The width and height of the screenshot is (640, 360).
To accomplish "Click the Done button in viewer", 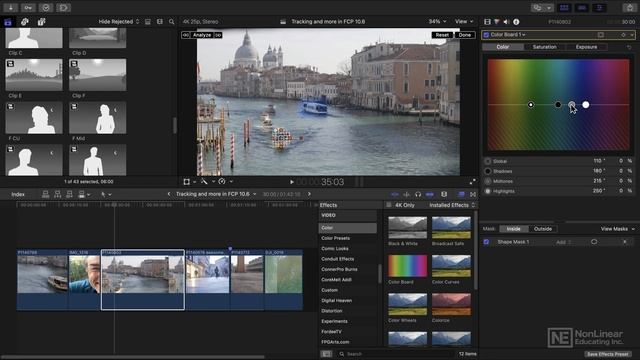I will [464, 35].
